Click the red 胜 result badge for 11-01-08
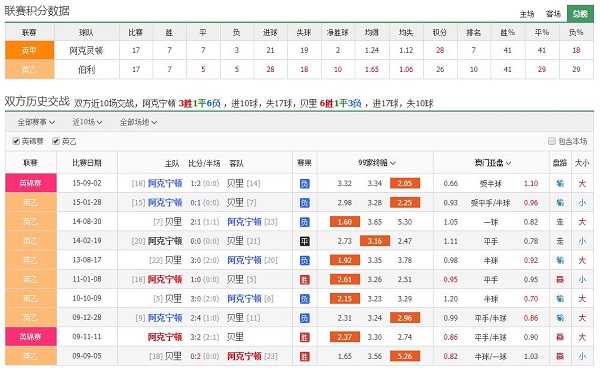Viewport: 600px width, 368px height. (x=304, y=280)
